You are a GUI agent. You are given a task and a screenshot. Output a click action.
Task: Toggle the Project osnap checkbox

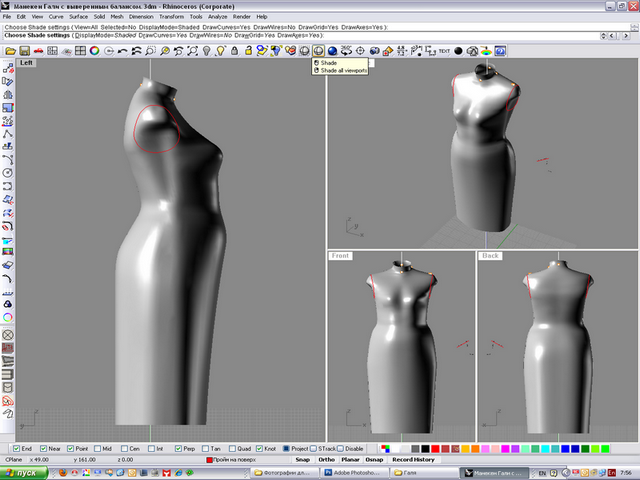point(287,448)
